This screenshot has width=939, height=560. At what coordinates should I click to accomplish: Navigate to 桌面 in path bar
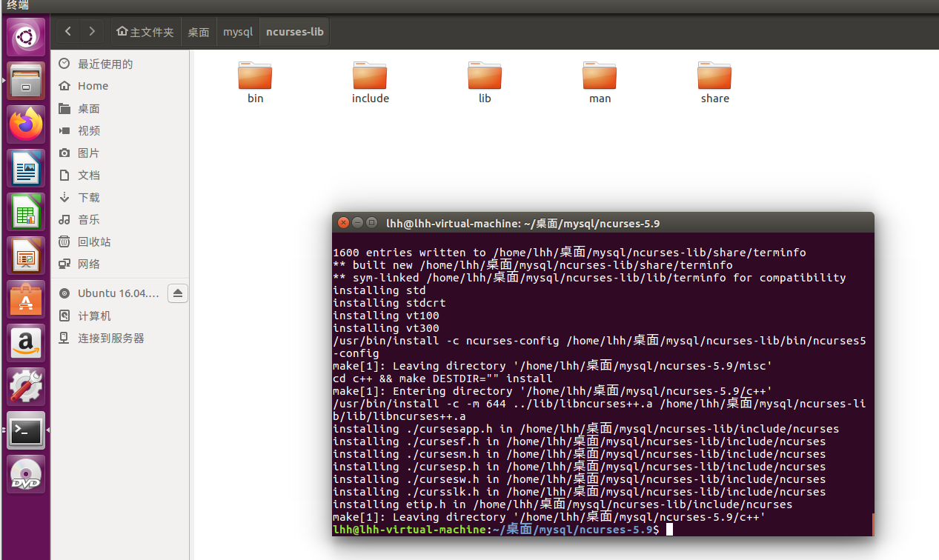tap(199, 32)
